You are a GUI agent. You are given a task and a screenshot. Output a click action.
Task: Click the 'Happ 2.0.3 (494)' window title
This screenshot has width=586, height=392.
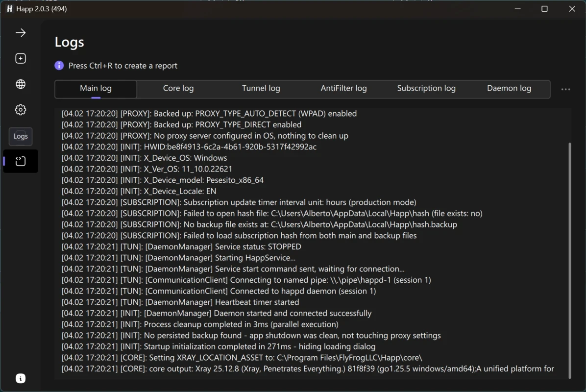(x=42, y=9)
